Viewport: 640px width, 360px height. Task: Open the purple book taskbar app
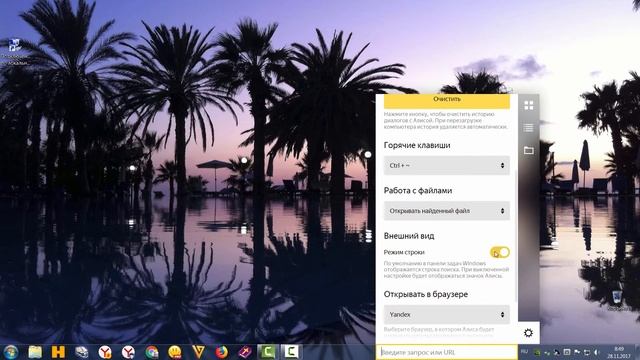[245, 352]
